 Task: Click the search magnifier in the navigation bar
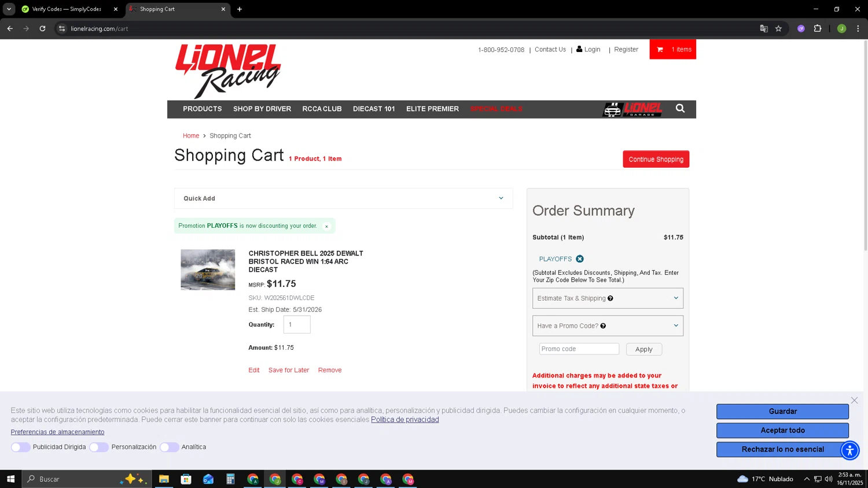click(x=680, y=109)
